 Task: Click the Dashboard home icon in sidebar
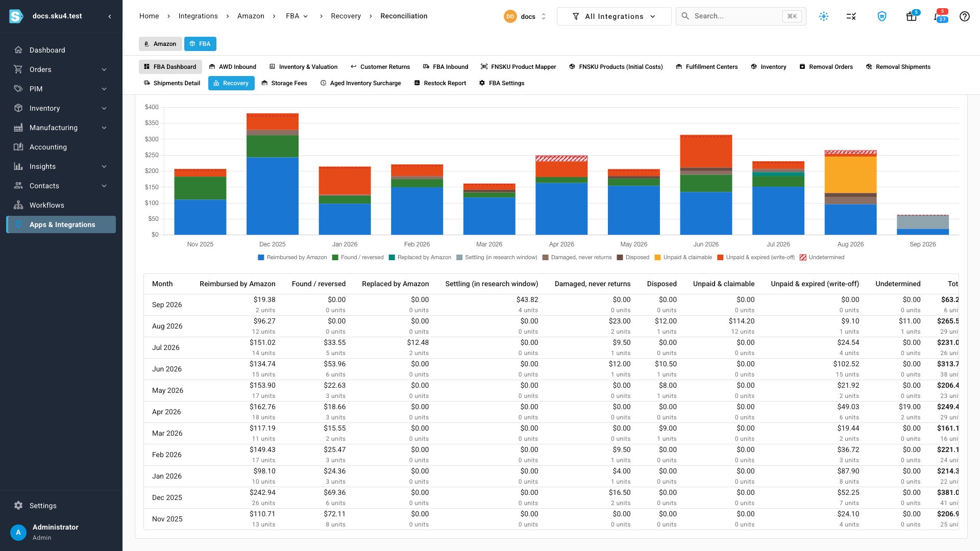click(x=18, y=50)
